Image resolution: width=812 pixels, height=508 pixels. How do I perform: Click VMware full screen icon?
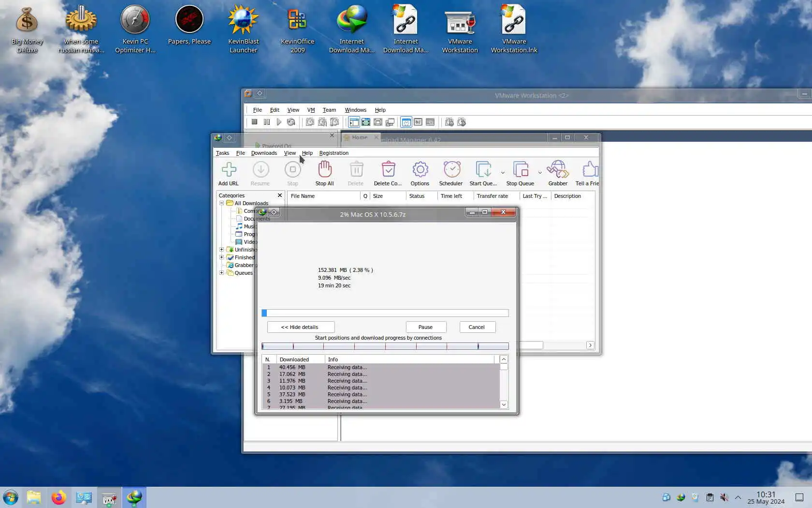click(366, 122)
